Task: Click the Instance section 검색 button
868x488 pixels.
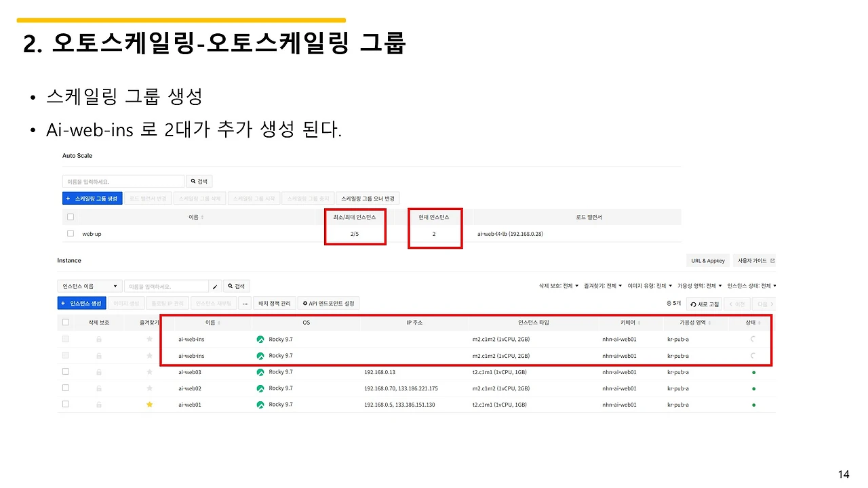Action: tap(237, 287)
